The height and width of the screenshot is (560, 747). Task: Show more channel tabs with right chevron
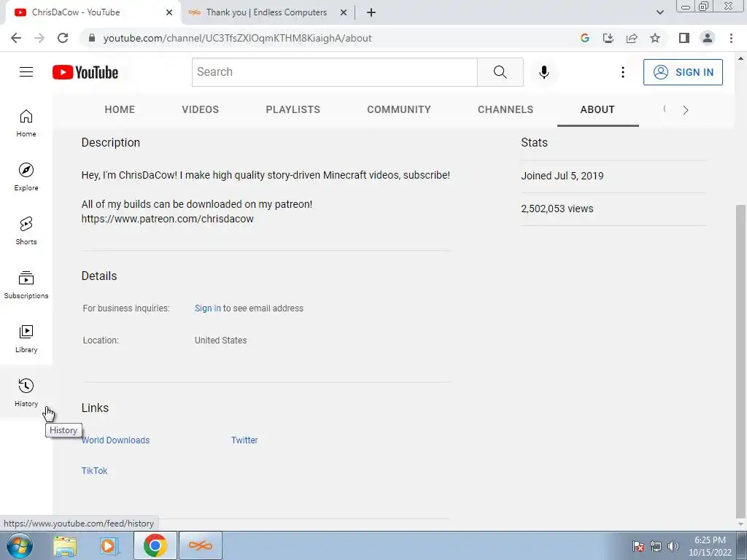(686, 110)
